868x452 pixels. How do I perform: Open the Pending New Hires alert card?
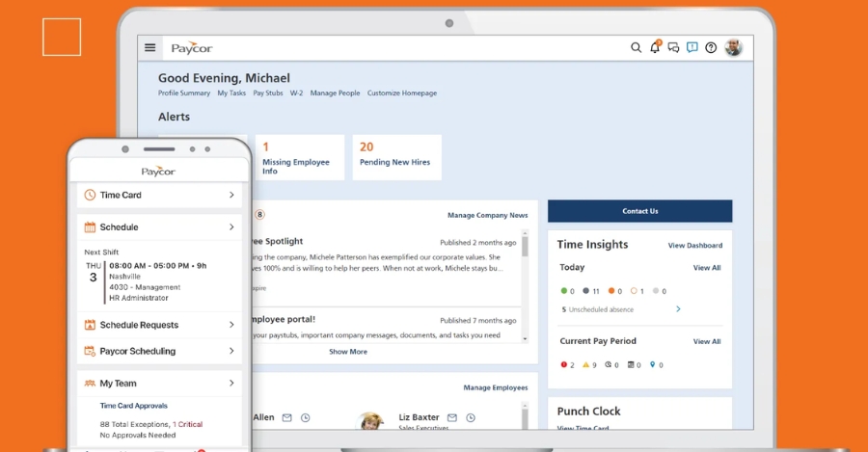pos(396,156)
